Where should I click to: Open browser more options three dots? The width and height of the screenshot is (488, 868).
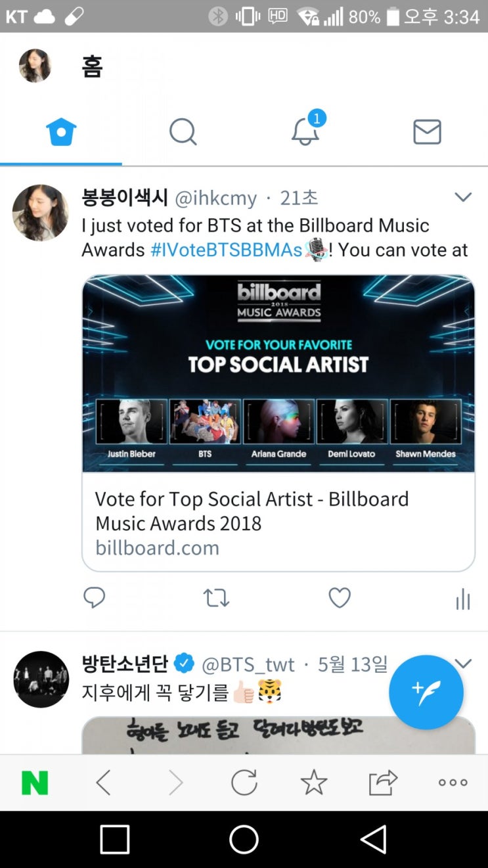click(x=453, y=783)
